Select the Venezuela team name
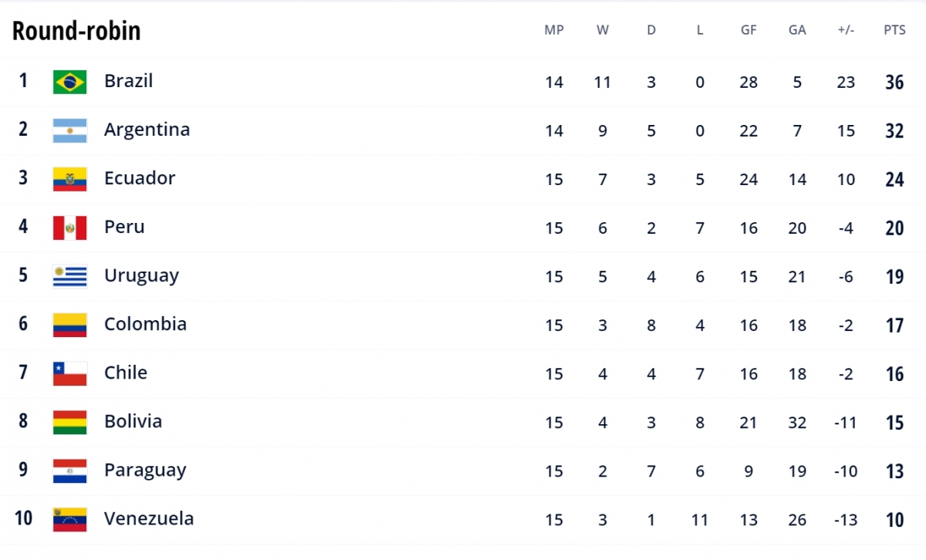Image resolution: width=926 pixels, height=560 pixels. point(148,518)
